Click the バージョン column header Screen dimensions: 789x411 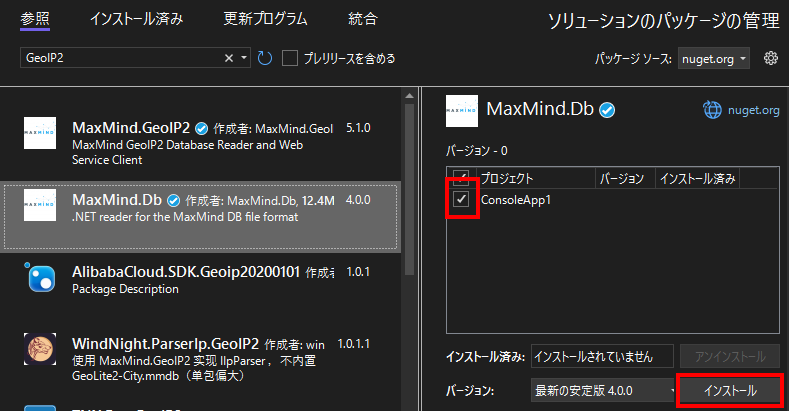[621, 178]
